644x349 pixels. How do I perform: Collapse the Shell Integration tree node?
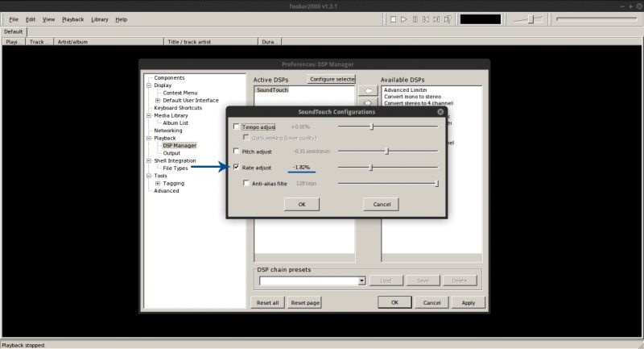pyautogui.click(x=149, y=160)
